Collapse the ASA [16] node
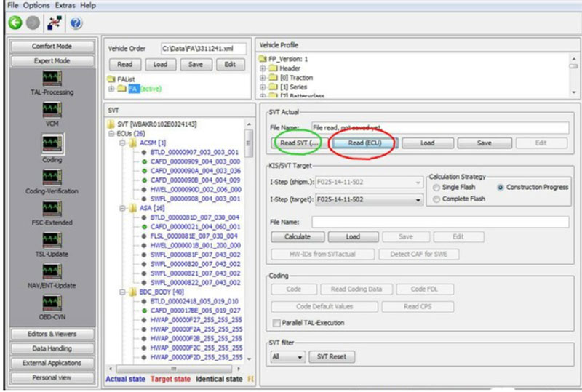Viewport: 582px width, 392px height. [122, 208]
